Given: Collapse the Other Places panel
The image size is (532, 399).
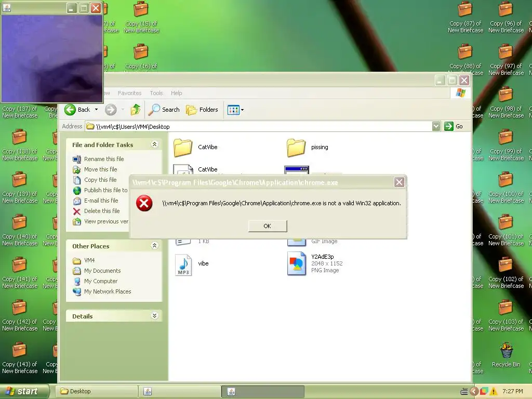Looking at the screenshot, I should (x=154, y=245).
